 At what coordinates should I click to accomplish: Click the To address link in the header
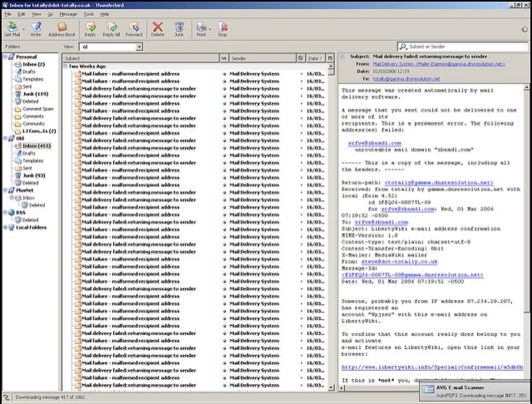[406, 79]
